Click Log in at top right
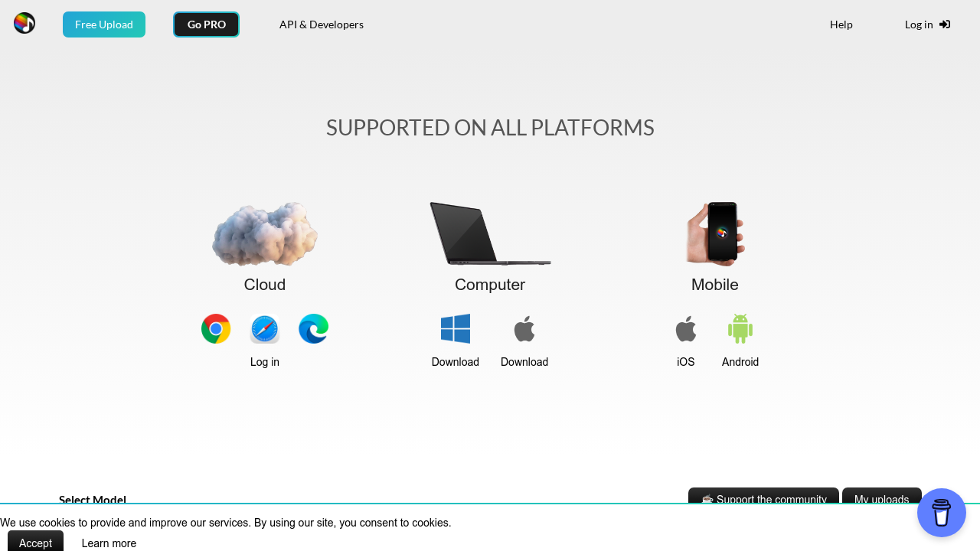The width and height of the screenshot is (980, 551). click(926, 24)
